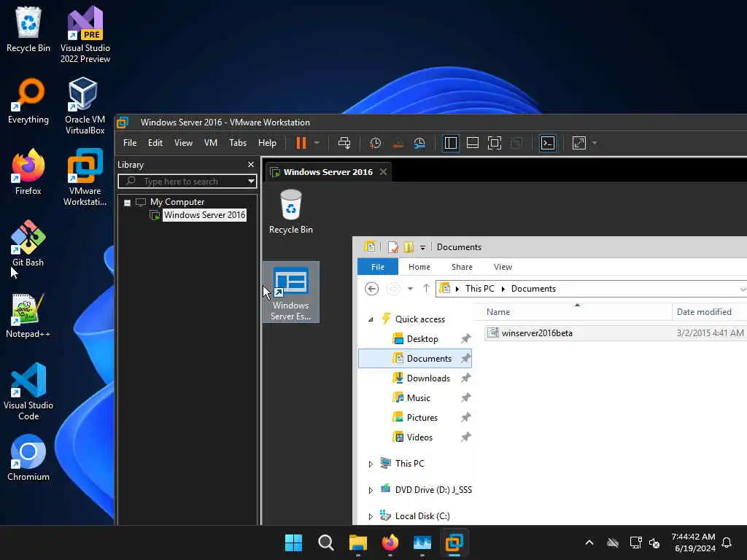The image size is (747, 560).
Task: Toggle the thumbnail bar view icon
Action: coord(473,143)
